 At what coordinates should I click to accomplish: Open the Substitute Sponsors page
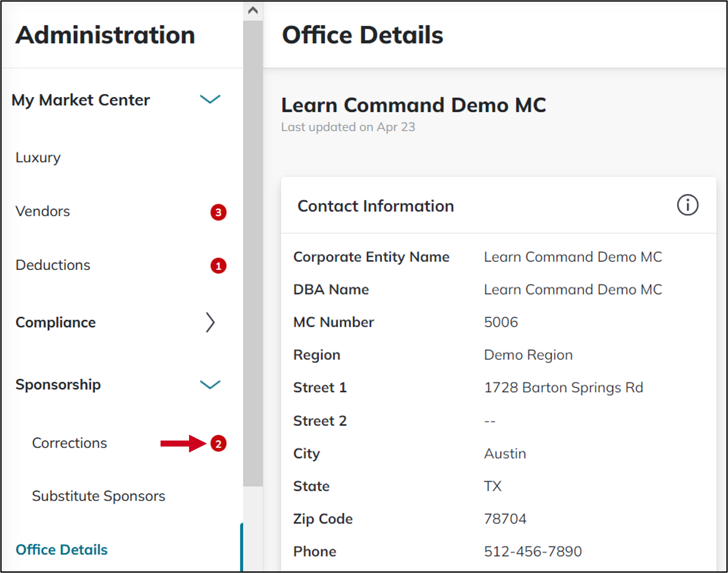(99, 496)
